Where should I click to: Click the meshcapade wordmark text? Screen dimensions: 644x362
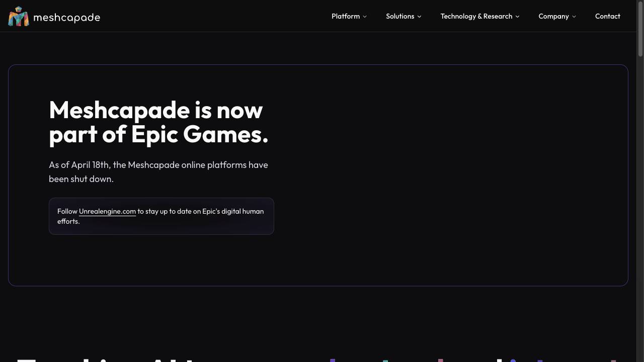(x=66, y=18)
